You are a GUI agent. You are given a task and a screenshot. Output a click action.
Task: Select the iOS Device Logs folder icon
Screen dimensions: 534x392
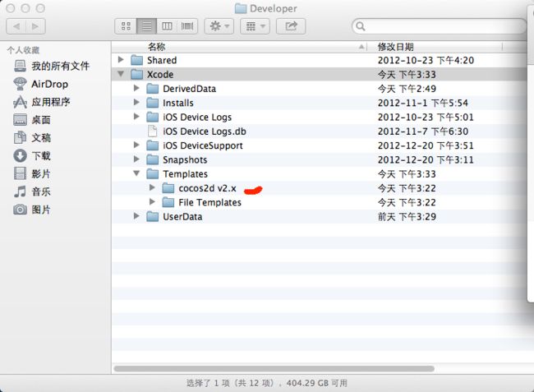click(x=153, y=118)
